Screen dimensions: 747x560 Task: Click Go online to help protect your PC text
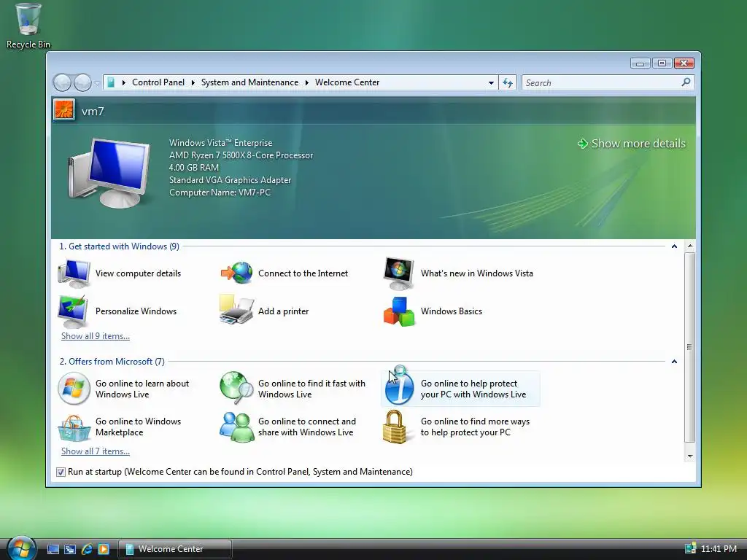pos(473,389)
